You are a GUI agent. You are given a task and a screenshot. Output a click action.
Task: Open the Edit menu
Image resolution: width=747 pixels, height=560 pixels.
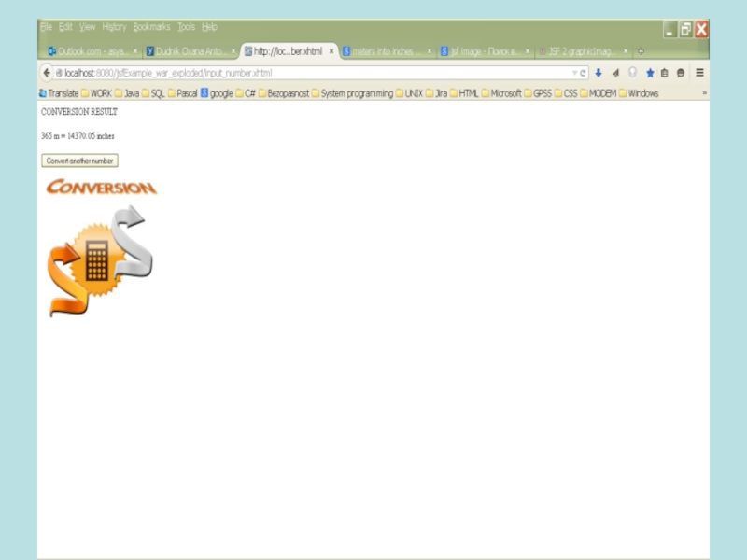[x=65, y=27]
